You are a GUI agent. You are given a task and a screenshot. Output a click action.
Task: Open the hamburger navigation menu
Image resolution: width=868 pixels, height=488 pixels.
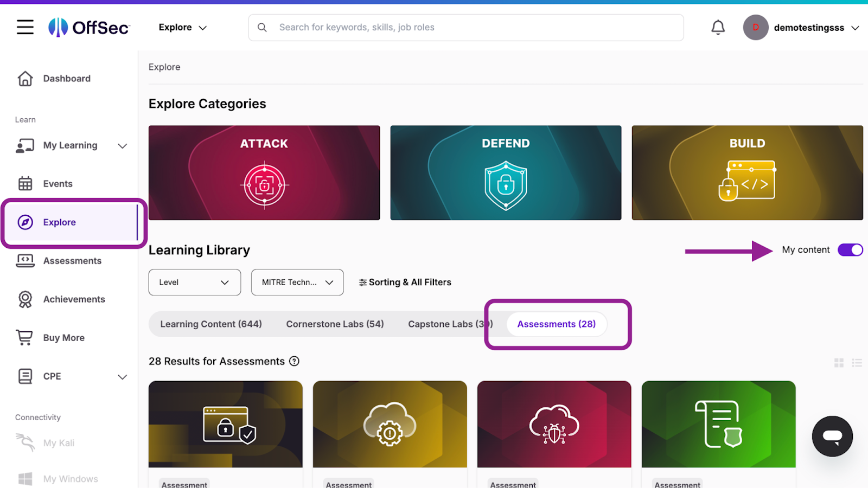(x=25, y=27)
